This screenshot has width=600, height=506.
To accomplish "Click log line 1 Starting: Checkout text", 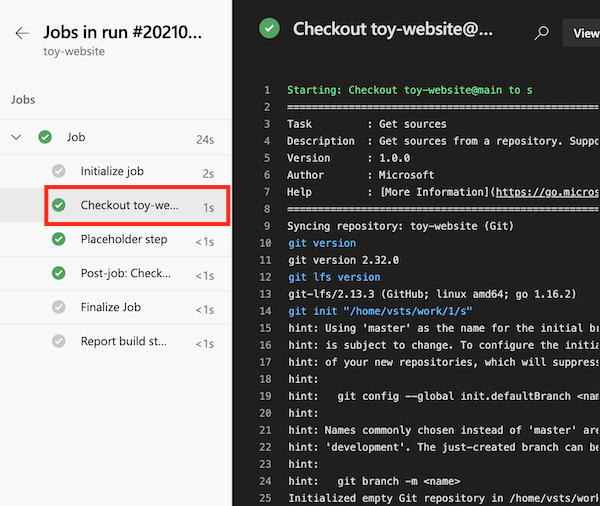I will pos(409,90).
